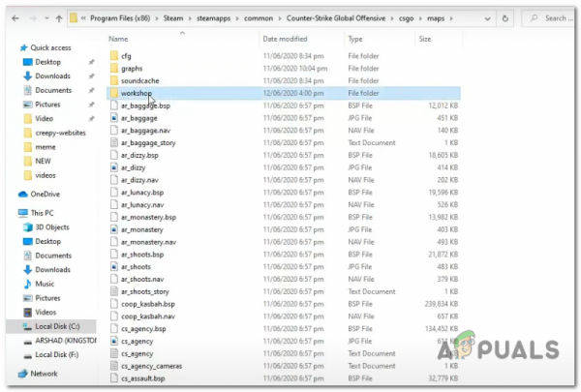Open the Video folder in sidebar
The height and width of the screenshot is (392, 581).
click(x=45, y=118)
